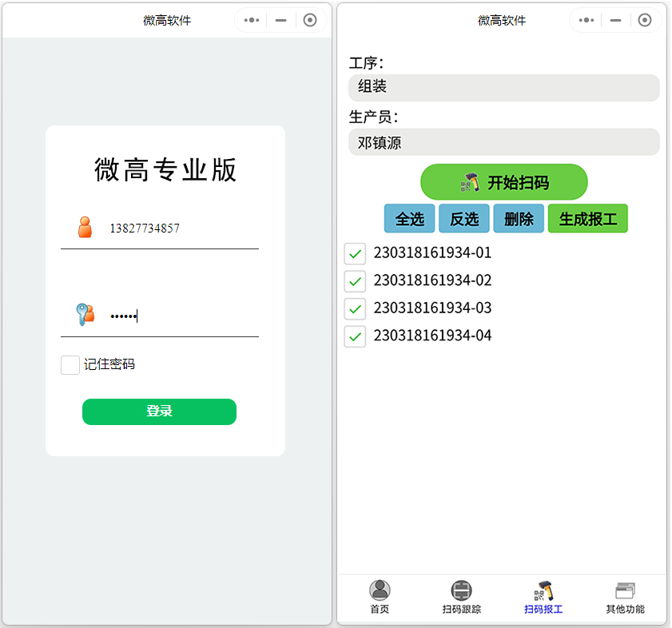Open the 其他功能 tab icon
This screenshot has height=628, width=672.
[625, 591]
